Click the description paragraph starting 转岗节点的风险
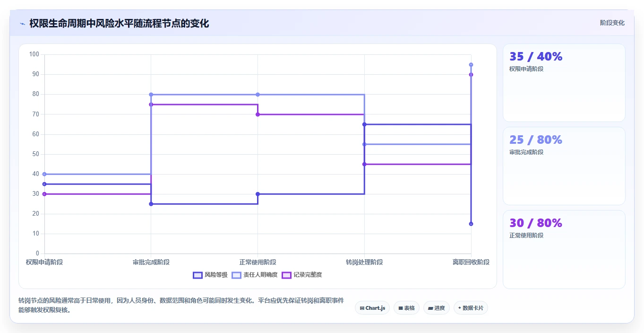Screen dimensions: 644x333 181,306
